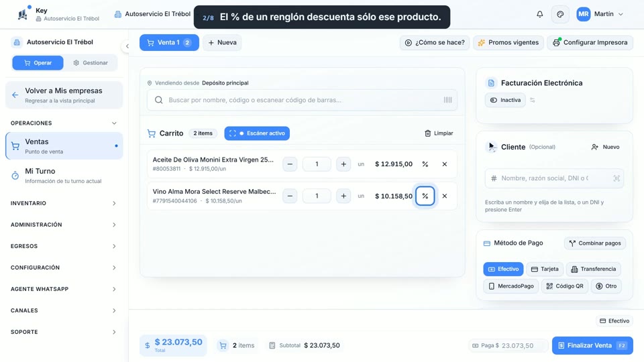Focus the product search field
This screenshot has height=362, width=644.
click(x=302, y=100)
